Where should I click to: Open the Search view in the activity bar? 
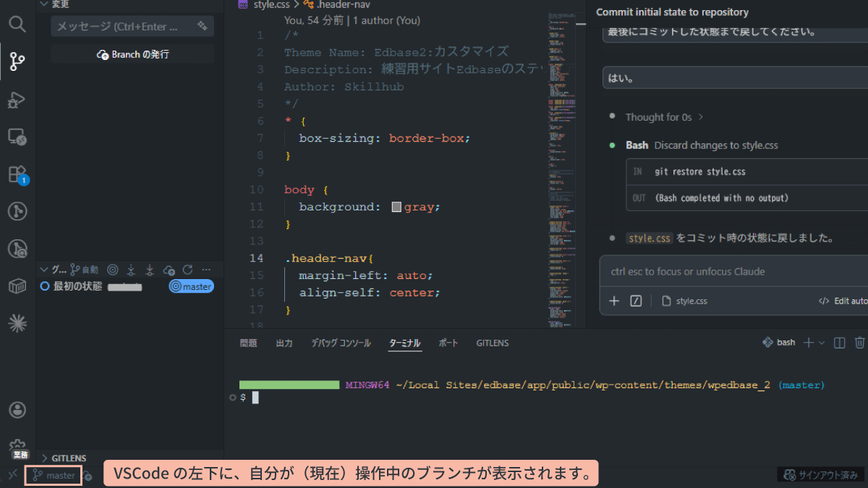click(17, 24)
